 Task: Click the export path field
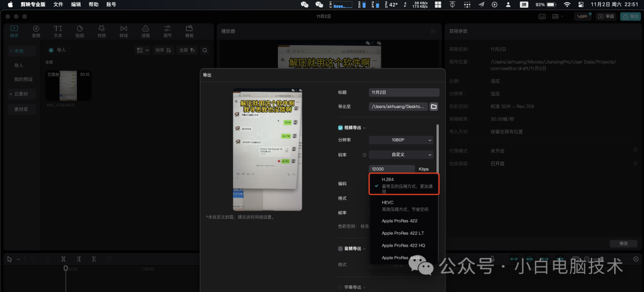[x=398, y=107]
